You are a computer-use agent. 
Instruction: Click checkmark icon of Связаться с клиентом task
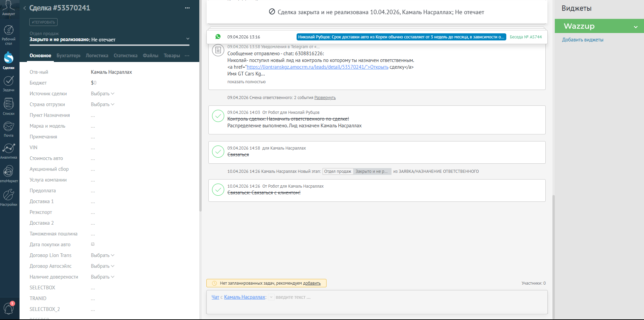pos(218,190)
